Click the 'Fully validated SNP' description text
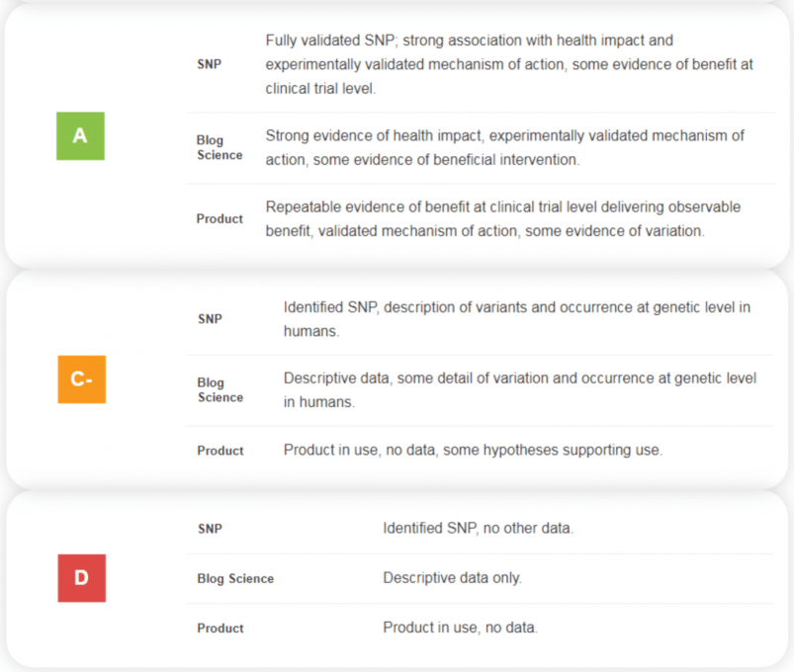794x672 pixels. pyautogui.click(x=509, y=64)
